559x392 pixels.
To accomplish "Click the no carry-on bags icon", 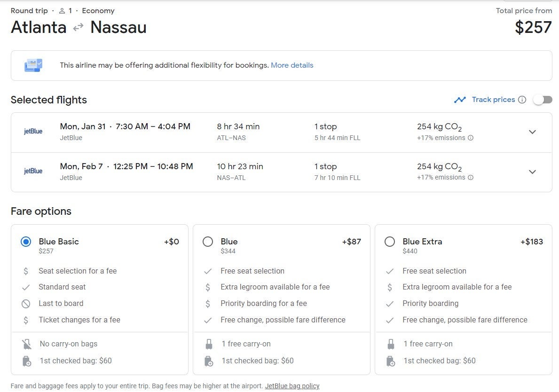I will coord(26,344).
